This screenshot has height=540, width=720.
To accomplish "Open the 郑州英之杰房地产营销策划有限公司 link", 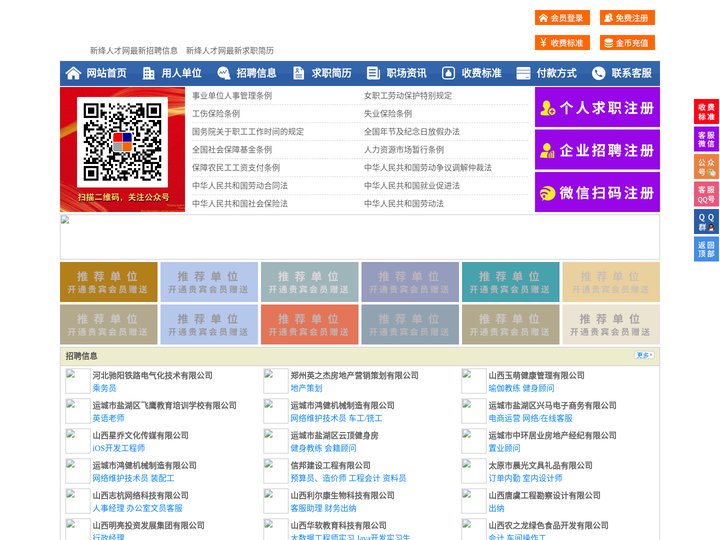I will click(x=354, y=375).
